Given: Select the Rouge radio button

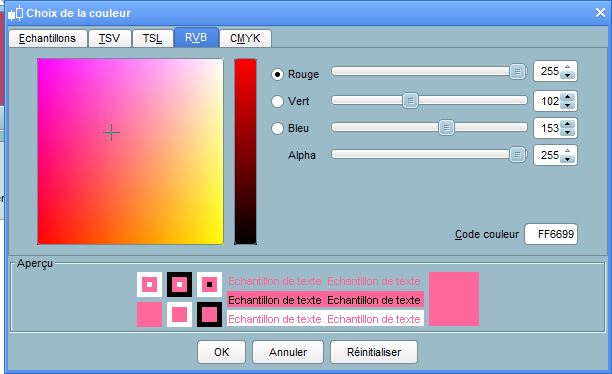Looking at the screenshot, I should click(277, 74).
